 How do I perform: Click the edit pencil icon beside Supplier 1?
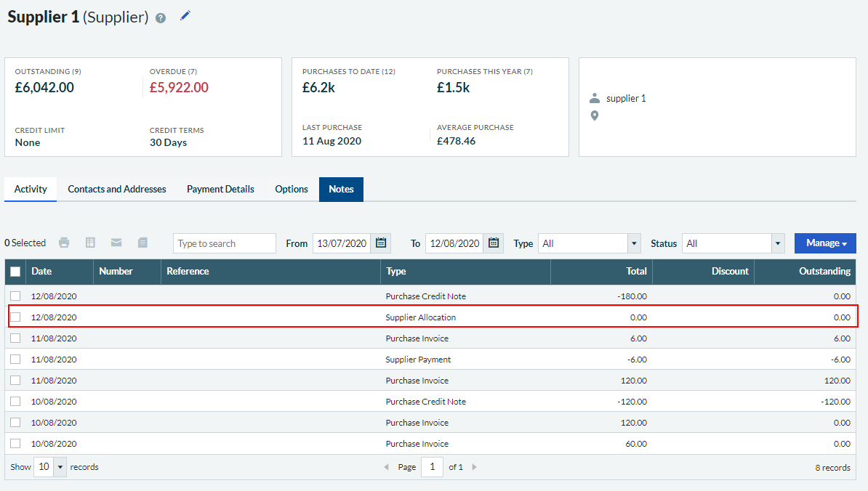click(x=185, y=16)
